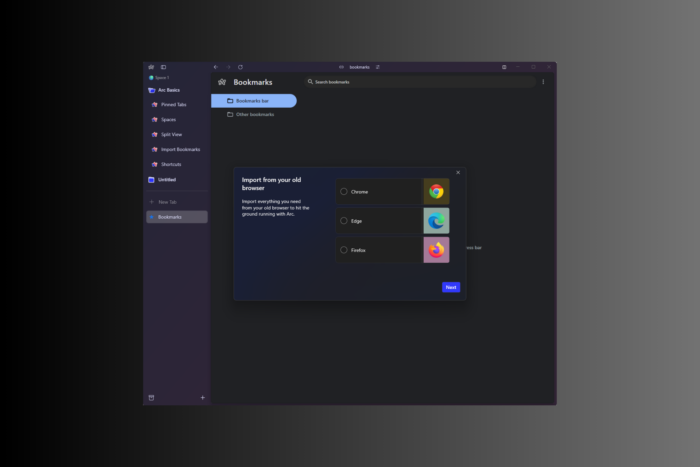Click the search magnifier icon
This screenshot has width=700, height=467.
[310, 82]
